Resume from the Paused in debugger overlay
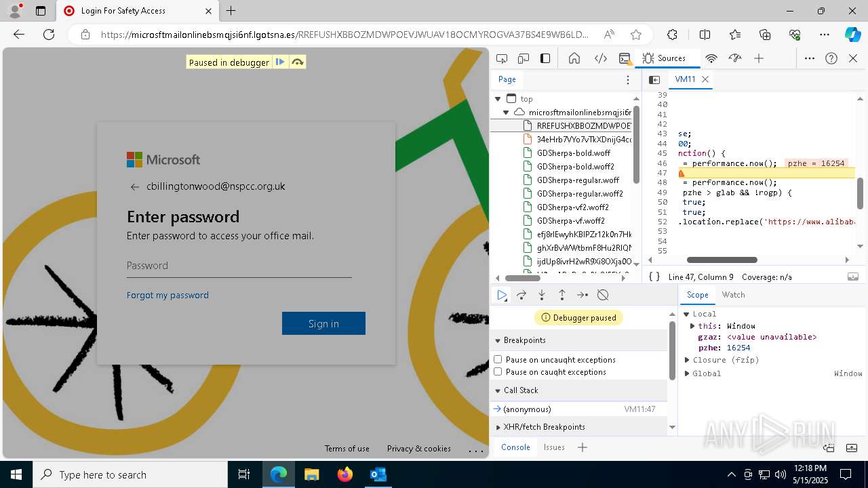This screenshot has width=868, height=488. coord(280,62)
